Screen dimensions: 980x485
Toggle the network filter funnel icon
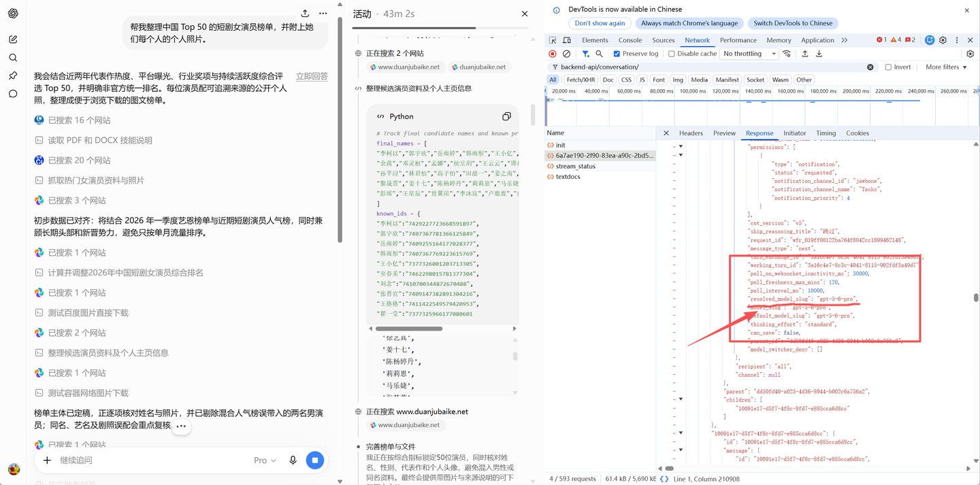(x=585, y=54)
